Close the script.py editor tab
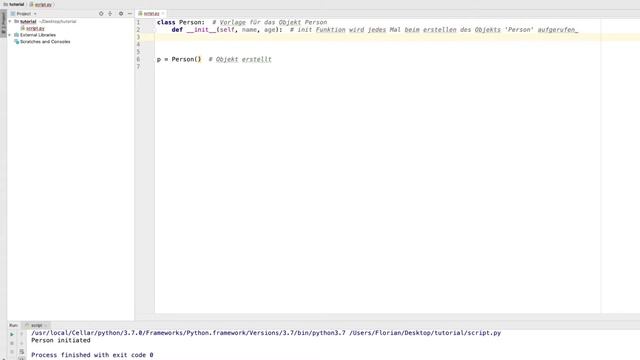The height and width of the screenshot is (360, 640). pos(163,13)
